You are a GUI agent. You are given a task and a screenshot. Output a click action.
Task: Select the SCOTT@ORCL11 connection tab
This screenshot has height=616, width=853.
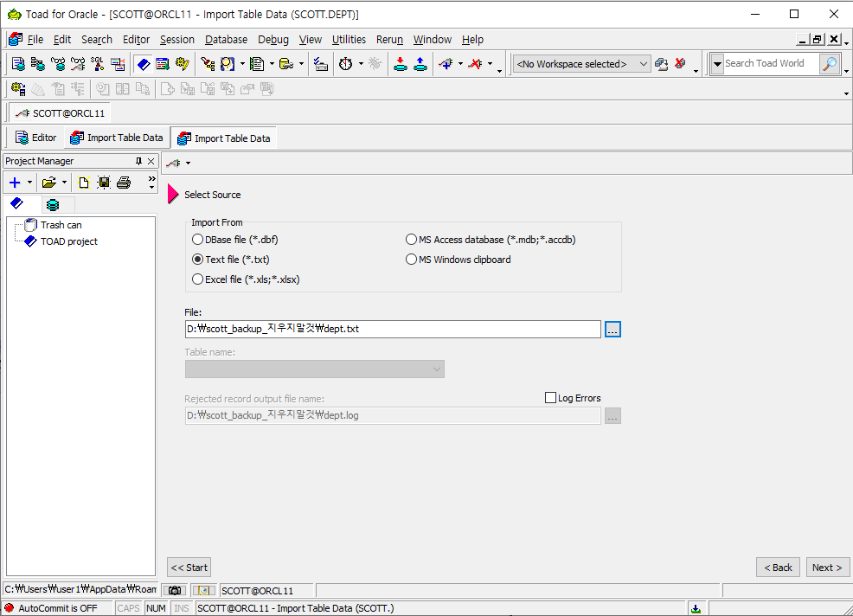point(60,113)
